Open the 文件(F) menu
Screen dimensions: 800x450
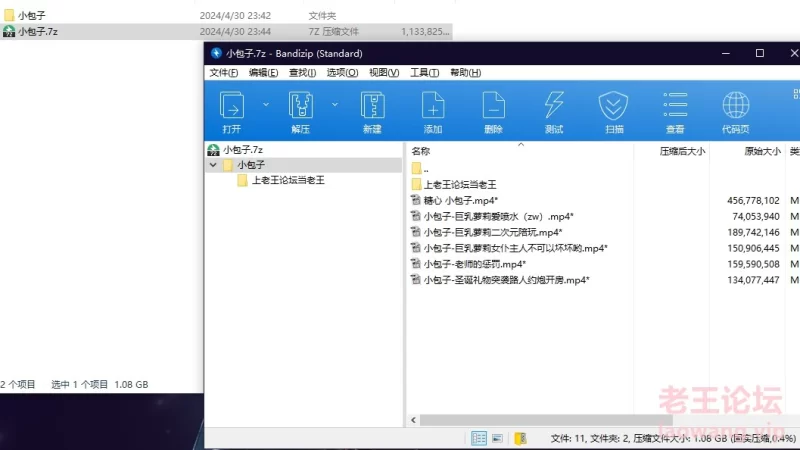coord(223,72)
